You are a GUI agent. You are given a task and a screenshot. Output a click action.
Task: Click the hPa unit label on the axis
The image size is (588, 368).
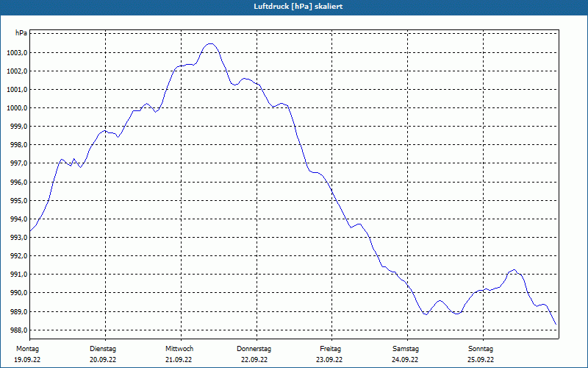pyautogui.click(x=21, y=33)
